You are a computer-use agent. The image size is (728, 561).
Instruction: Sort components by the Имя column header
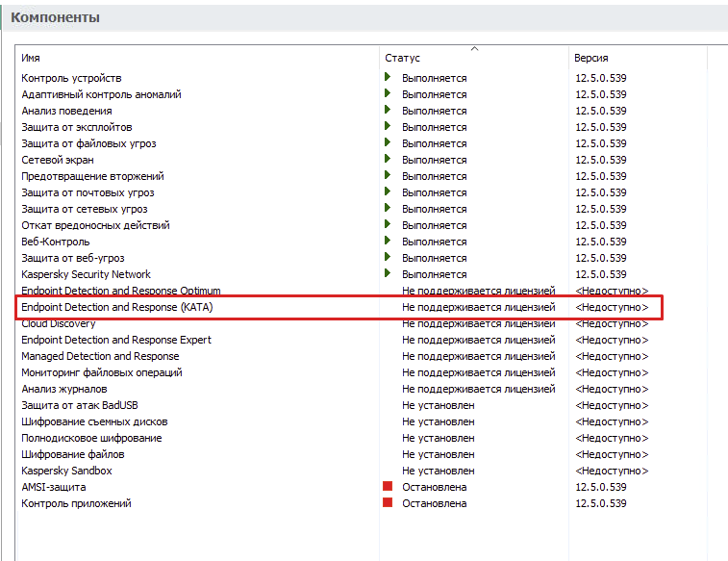pos(31,58)
